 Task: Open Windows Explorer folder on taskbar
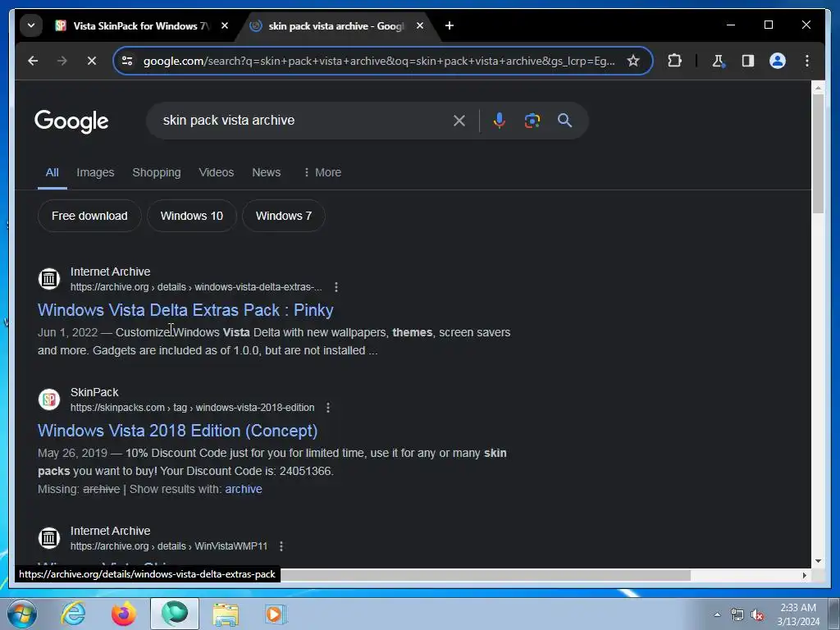[226, 614]
